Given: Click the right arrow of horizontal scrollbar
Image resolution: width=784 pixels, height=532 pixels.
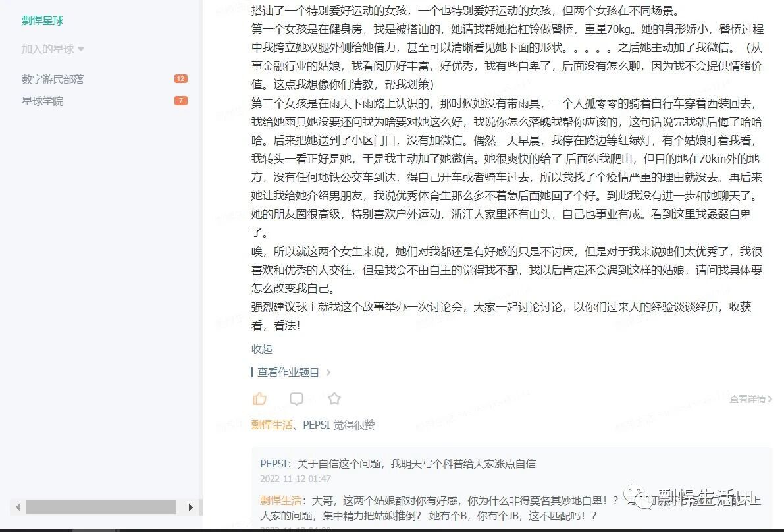Looking at the screenshot, I should pos(190,507).
